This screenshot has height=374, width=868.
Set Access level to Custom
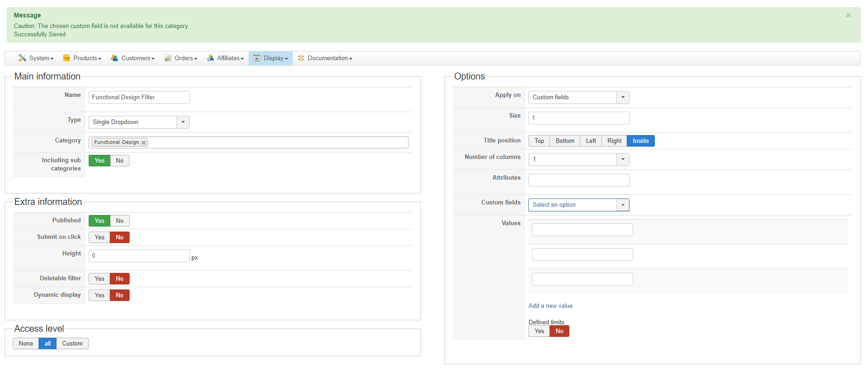click(x=72, y=343)
